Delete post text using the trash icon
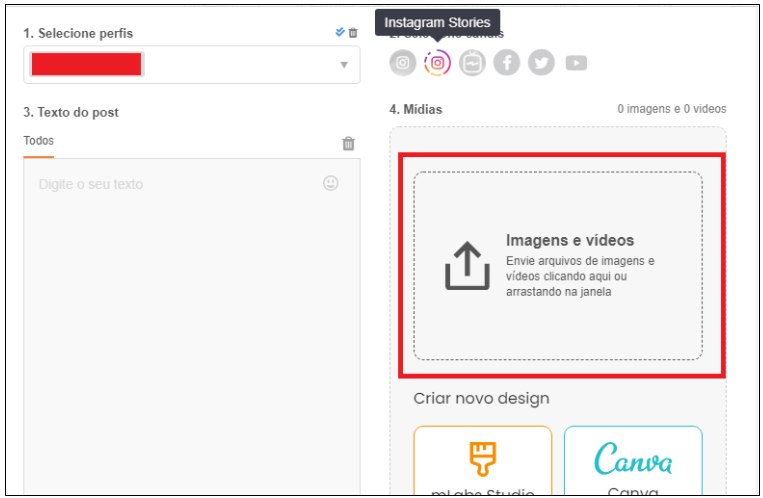Viewport: 763px width, 498px height. [348, 143]
